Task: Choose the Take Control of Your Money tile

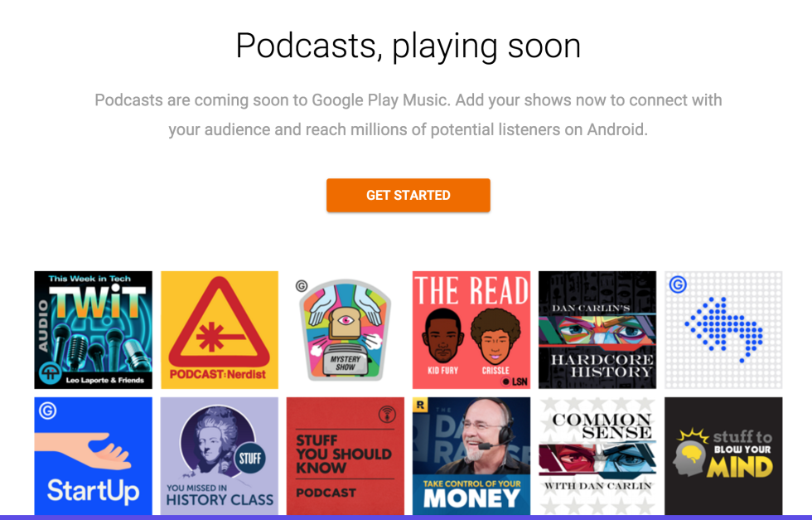Action: pyautogui.click(x=471, y=456)
